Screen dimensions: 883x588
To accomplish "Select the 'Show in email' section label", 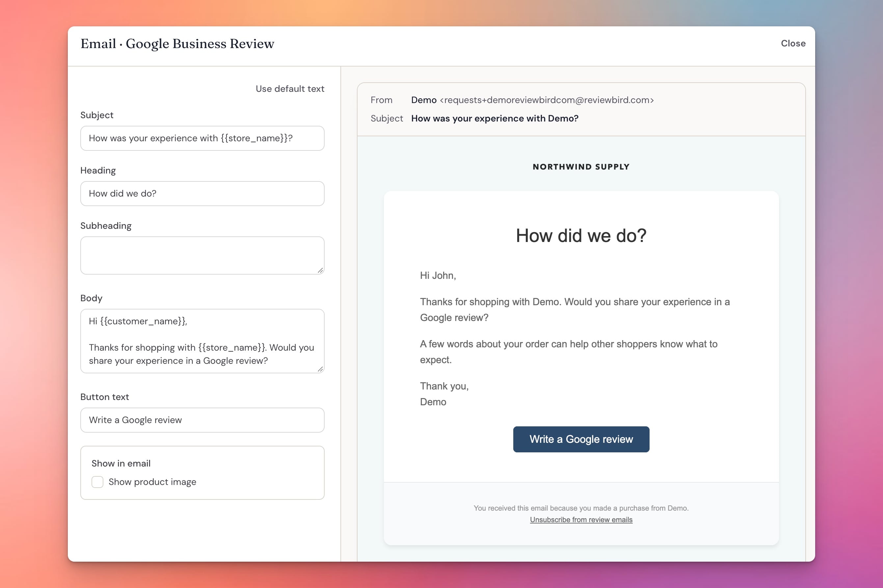I will [x=121, y=464].
